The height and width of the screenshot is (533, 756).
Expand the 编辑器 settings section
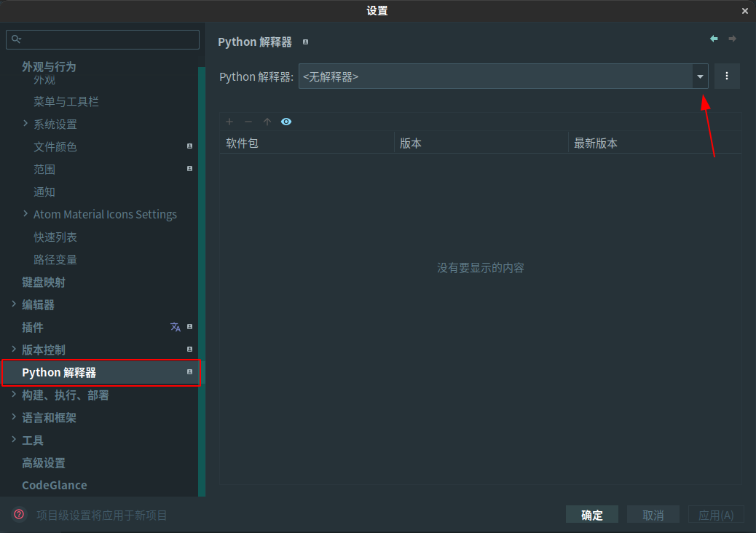14,304
